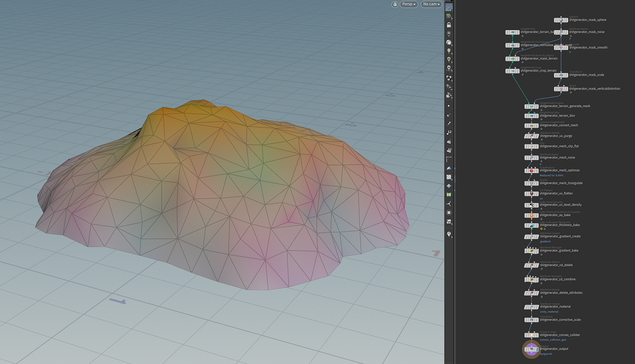Select the orange icon on shitgenerator_ao_bake node
This screenshot has height=364, width=635.
coord(532,215)
